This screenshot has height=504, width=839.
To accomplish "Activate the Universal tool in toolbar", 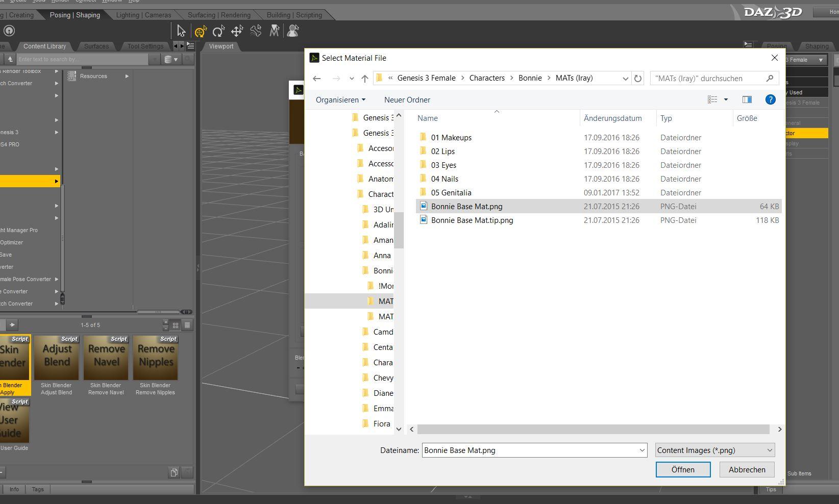I will 200,31.
